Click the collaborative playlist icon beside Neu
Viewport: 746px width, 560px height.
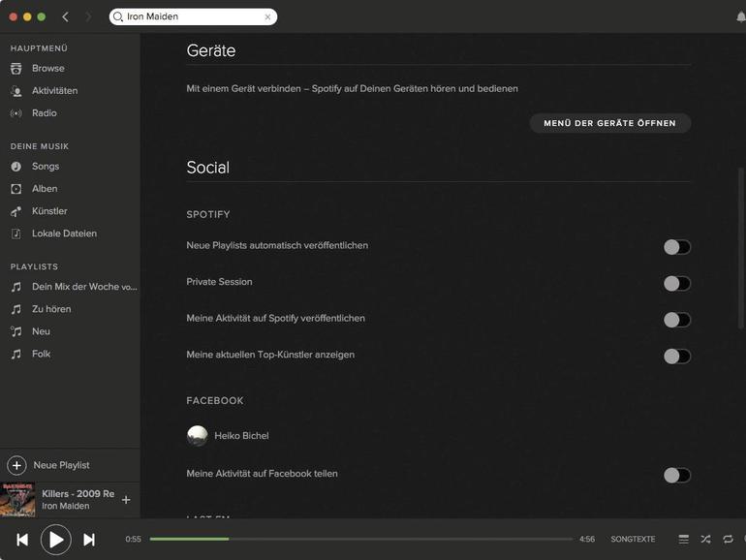pyautogui.click(x=16, y=331)
